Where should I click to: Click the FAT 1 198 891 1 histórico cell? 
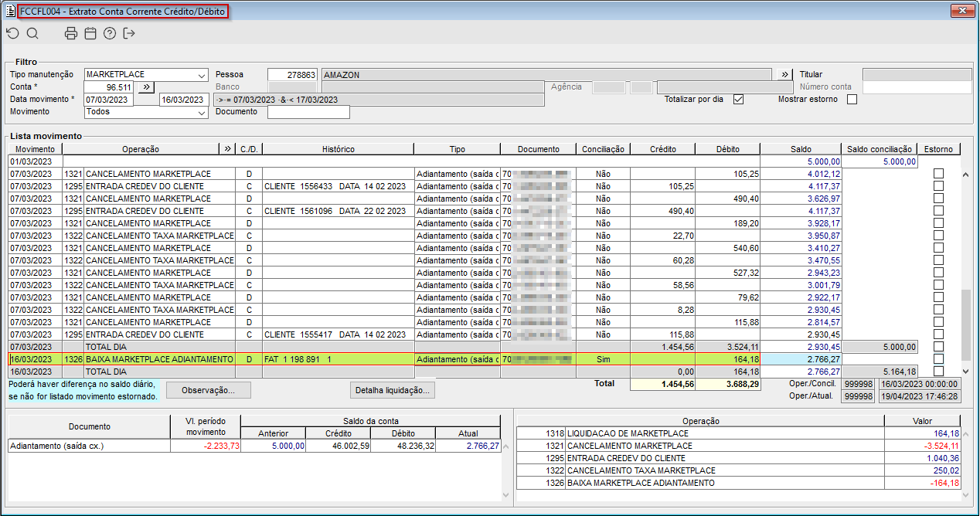pos(338,359)
